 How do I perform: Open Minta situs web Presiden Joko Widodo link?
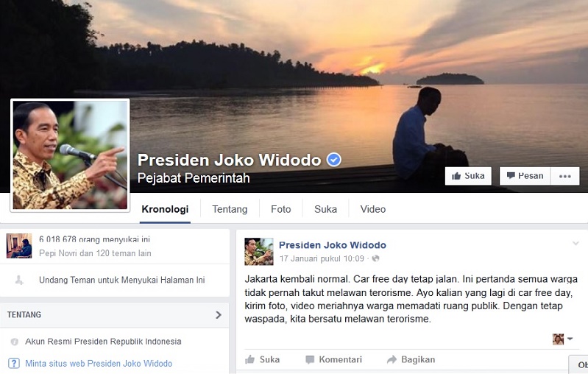click(99, 364)
